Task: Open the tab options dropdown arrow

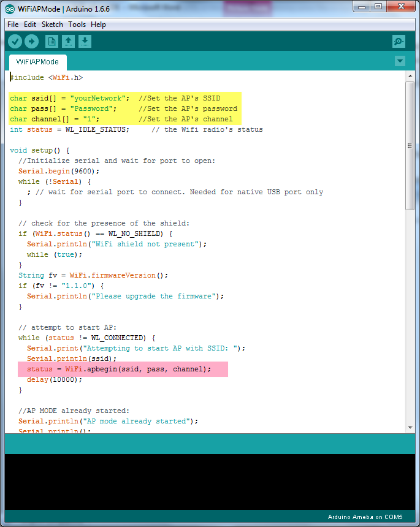Action: tap(400, 61)
